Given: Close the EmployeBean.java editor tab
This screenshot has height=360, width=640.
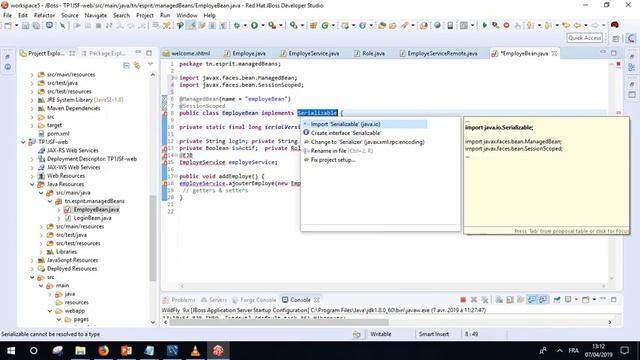Looking at the screenshot, I should 554,53.
